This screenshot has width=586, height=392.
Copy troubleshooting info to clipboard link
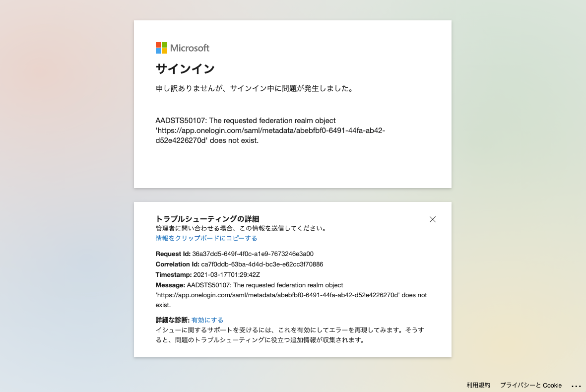coord(206,238)
